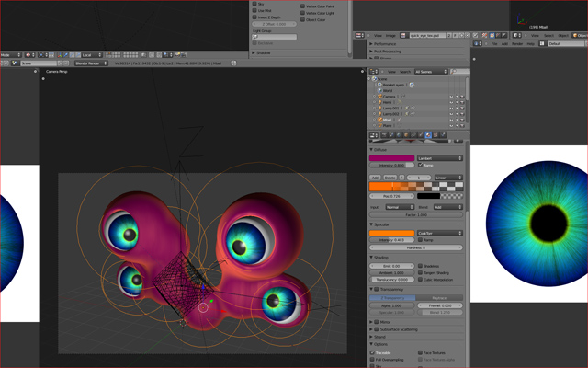Toggle the diffuse Ramp checkbox

422,165
